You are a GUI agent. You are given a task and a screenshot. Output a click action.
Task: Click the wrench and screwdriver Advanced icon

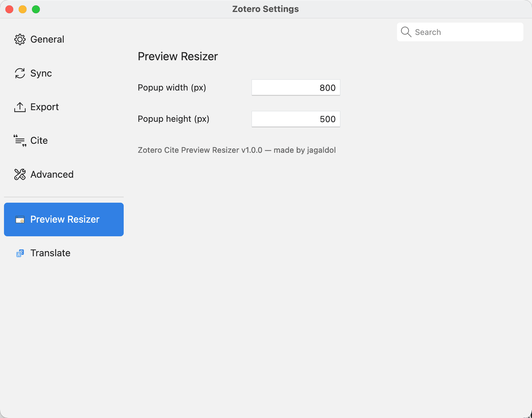(x=20, y=174)
